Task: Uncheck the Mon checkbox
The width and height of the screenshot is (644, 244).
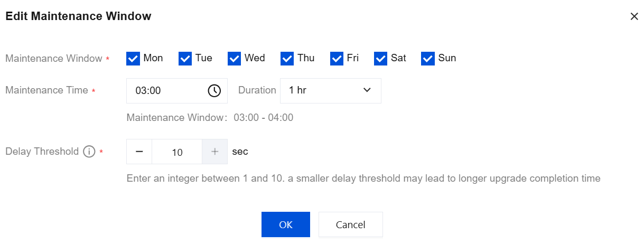Action: [x=133, y=59]
